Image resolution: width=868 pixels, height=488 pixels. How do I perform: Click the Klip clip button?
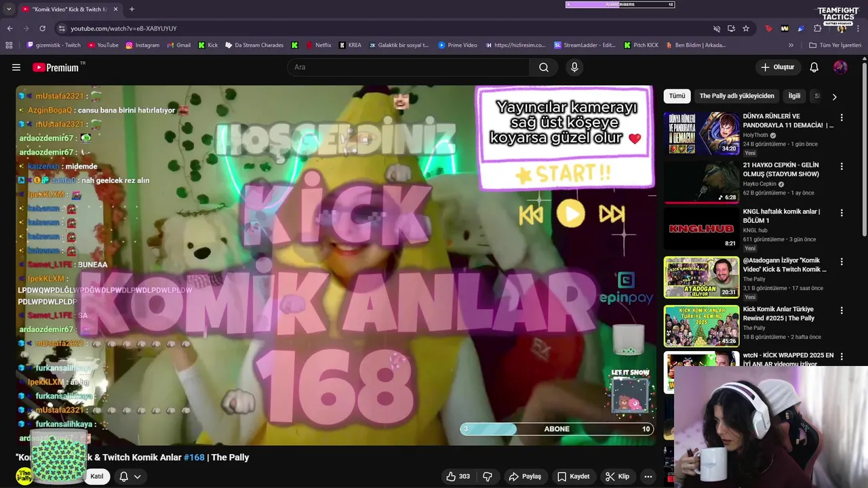click(x=617, y=476)
